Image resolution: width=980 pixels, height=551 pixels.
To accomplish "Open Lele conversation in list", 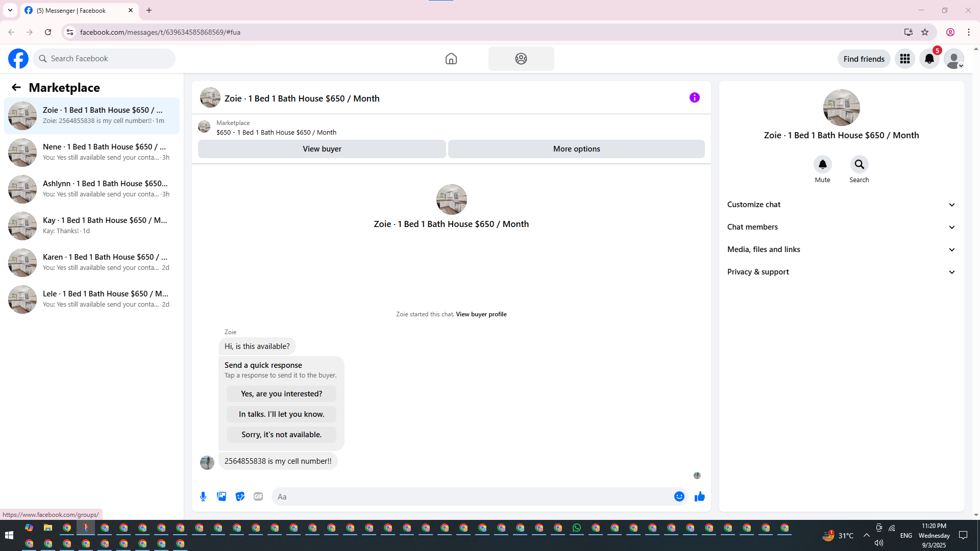I will coord(92,299).
